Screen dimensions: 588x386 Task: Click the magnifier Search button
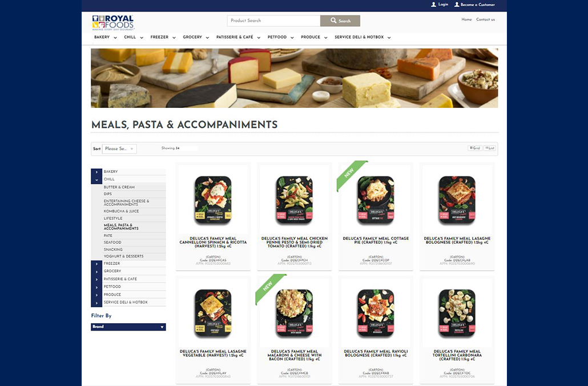tap(340, 21)
